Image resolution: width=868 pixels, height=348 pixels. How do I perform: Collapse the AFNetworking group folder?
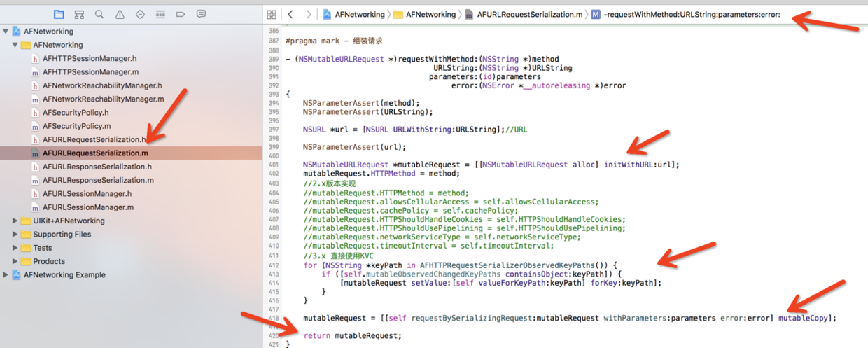[x=15, y=45]
